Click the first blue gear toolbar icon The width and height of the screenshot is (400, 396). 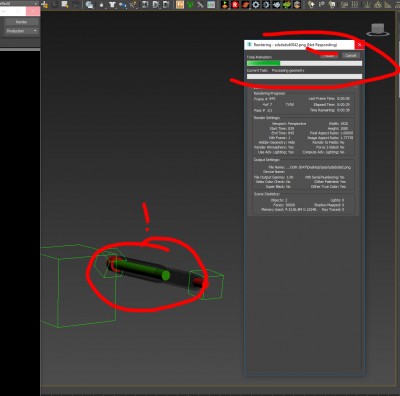pyautogui.click(x=256, y=4)
